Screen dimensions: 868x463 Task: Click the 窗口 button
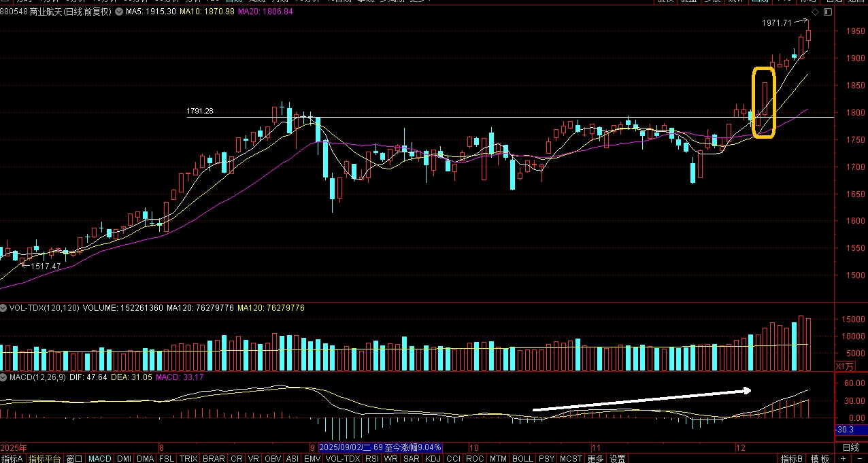point(74,458)
